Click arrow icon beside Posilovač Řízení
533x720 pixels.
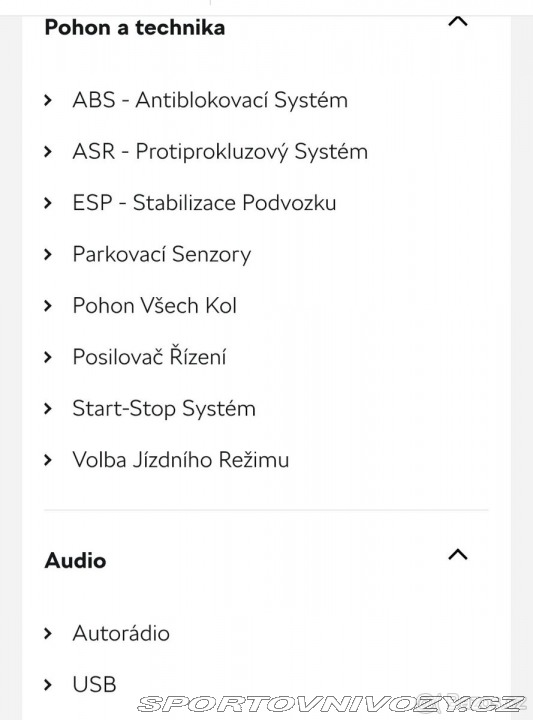point(48,357)
